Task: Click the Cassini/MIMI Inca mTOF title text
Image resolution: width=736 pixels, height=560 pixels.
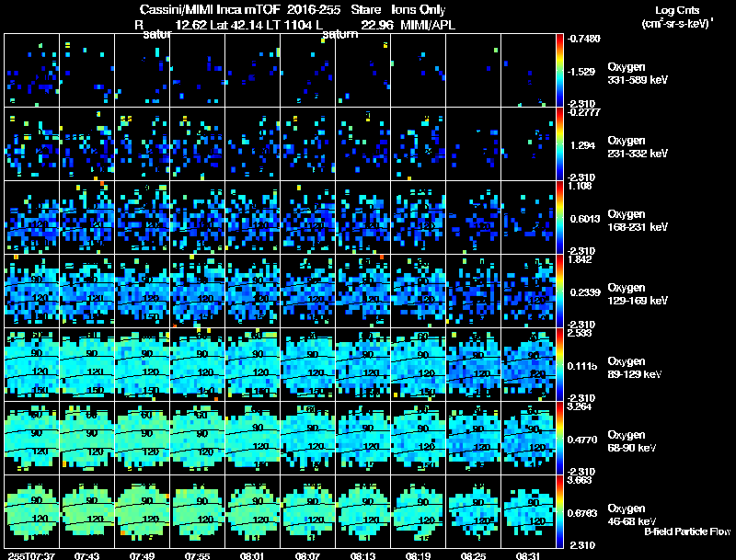Action: pos(210,9)
